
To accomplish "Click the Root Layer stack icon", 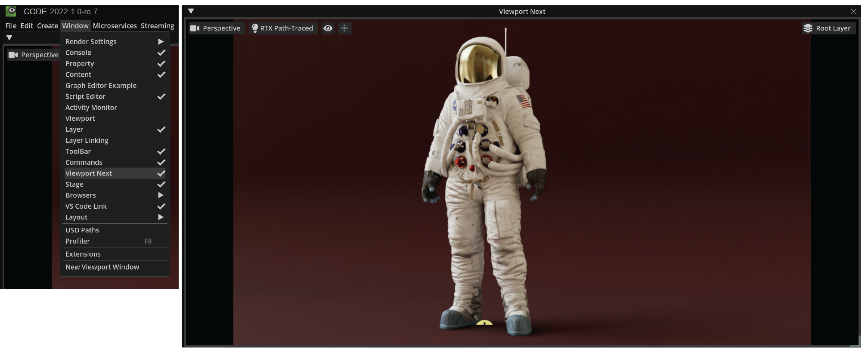I will coord(808,28).
